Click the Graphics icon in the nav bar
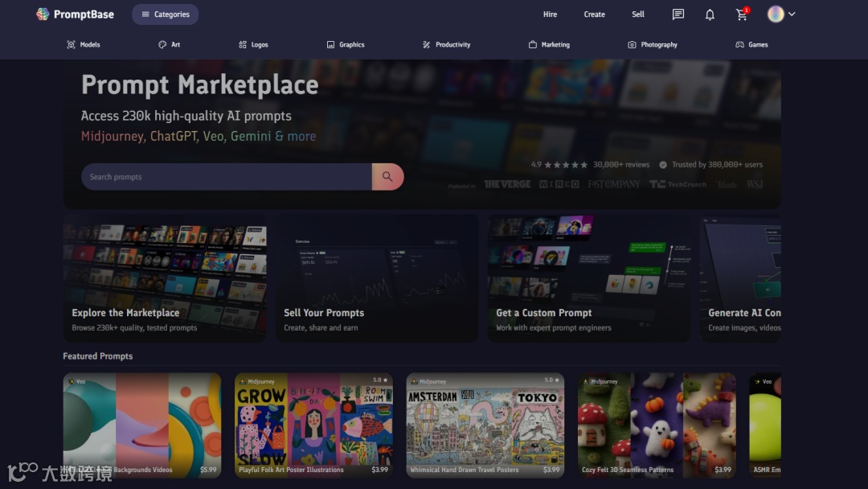The width and height of the screenshot is (868, 489). [330, 45]
